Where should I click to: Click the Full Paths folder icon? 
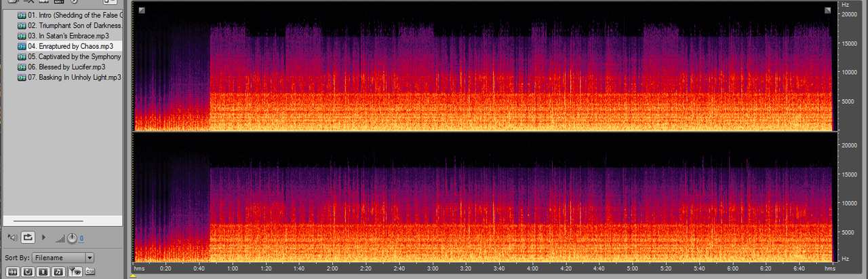click(x=90, y=272)
